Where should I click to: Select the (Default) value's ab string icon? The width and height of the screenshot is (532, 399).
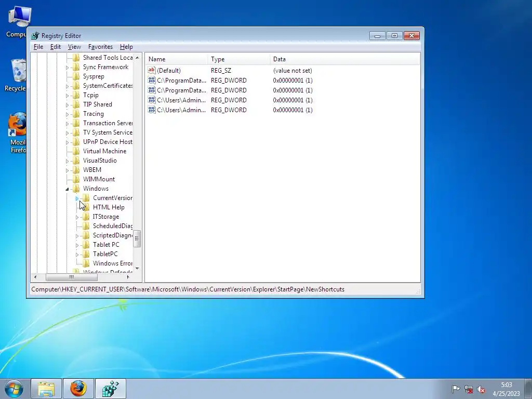pyautogui.click(x=152, y=70)
